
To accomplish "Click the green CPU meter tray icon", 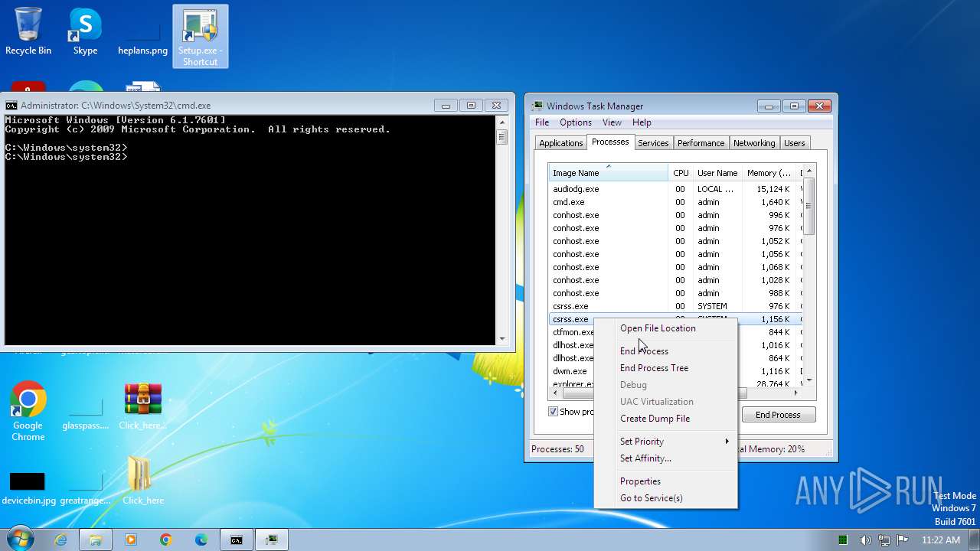I will pyautogui.click(x=843, y=540).
